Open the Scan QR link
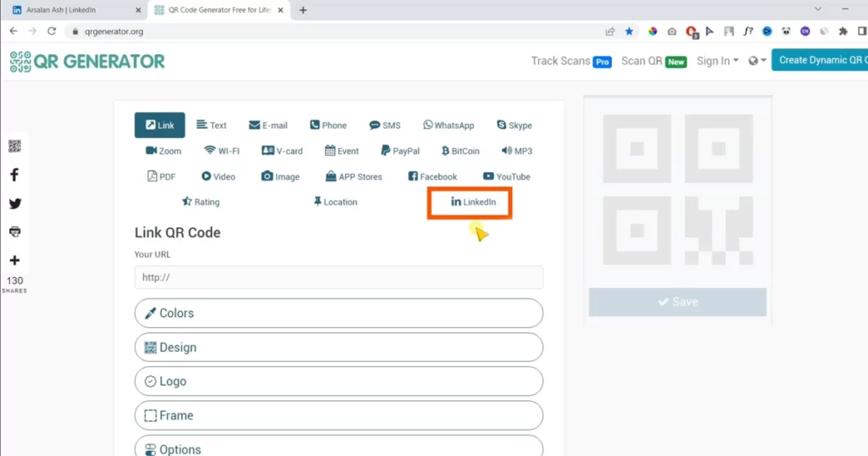Screen dimensions: 868x456 coord(654,61)
